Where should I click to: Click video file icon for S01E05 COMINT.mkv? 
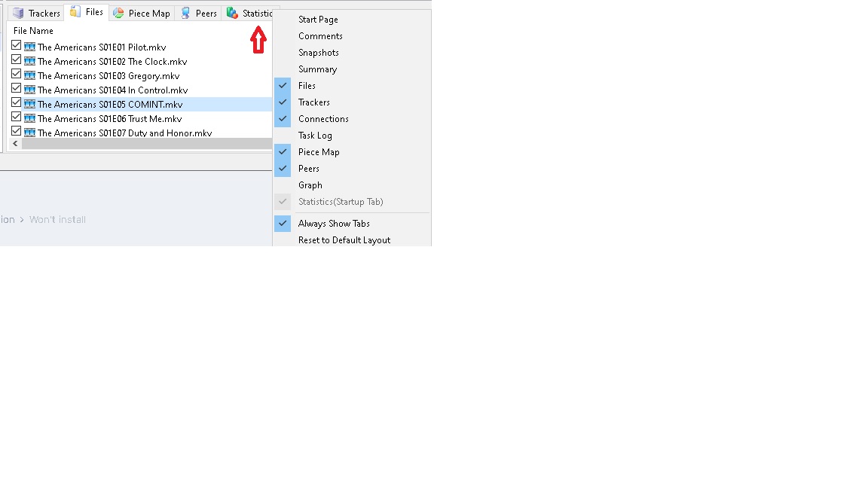click(30, 105)
